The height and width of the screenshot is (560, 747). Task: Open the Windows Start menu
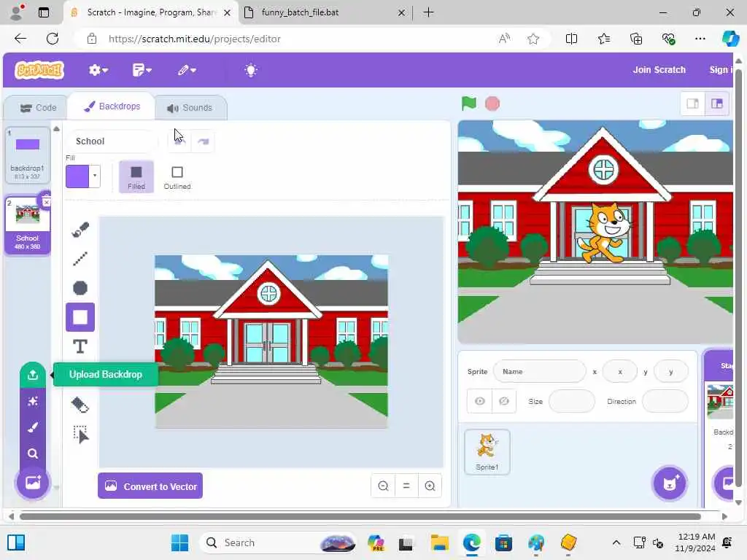[x=179, y=542]
